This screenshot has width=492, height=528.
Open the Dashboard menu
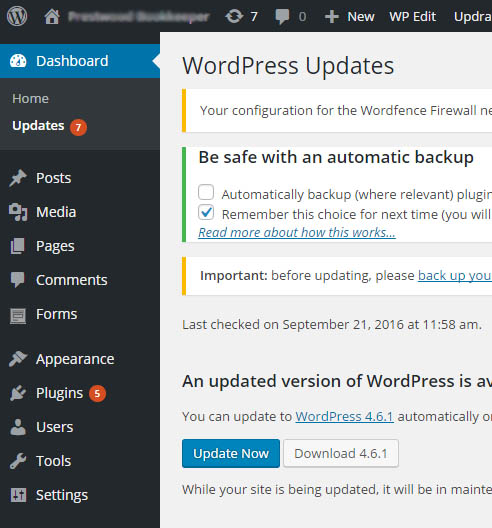pos(80,61)
